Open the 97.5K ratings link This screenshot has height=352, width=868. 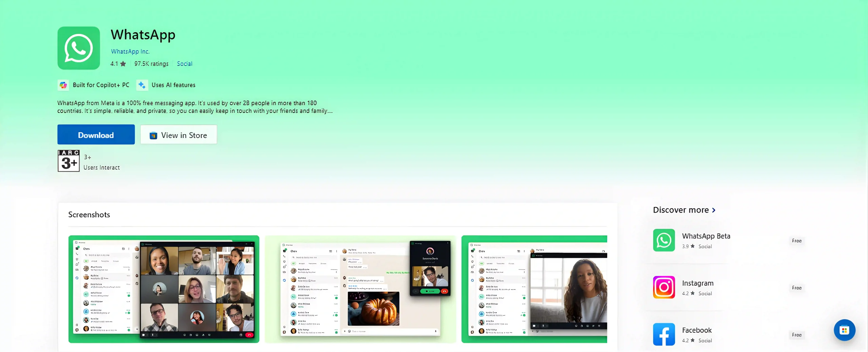(x=151, y=64)
